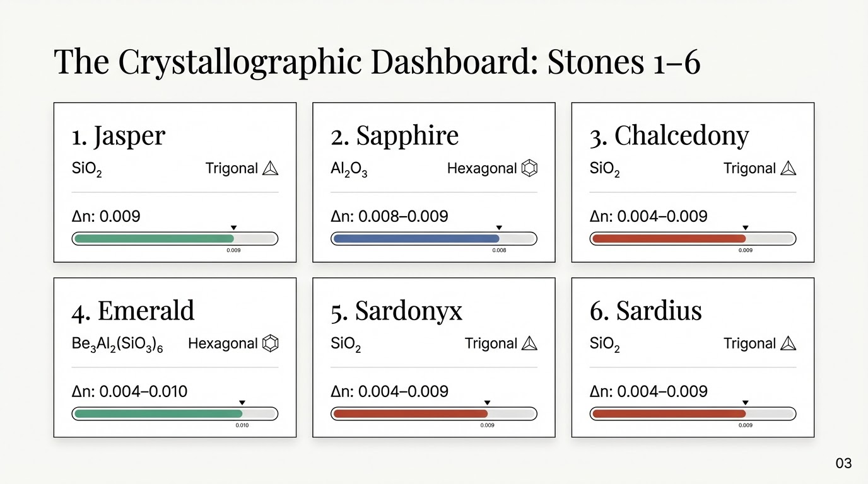This screenshot has height=484, width=868.
Task: Click the green Jasper birefringence bar
Action: pos(154,239)
